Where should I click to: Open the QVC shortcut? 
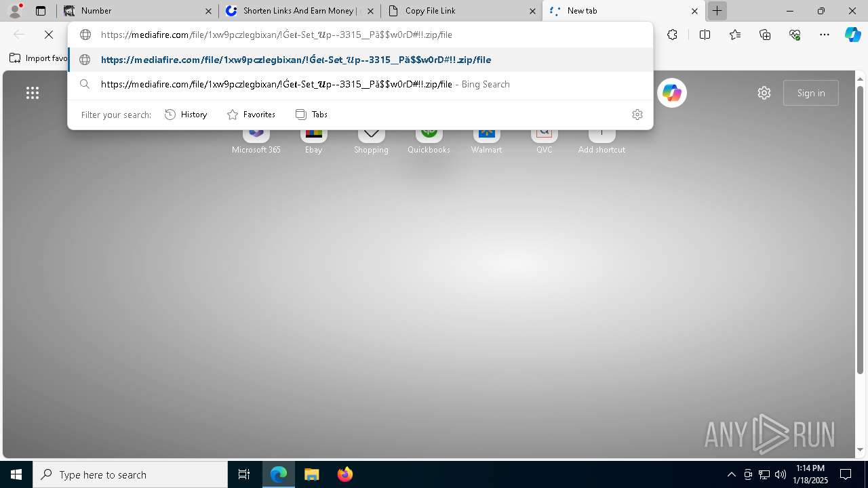[x=544, y=142]
